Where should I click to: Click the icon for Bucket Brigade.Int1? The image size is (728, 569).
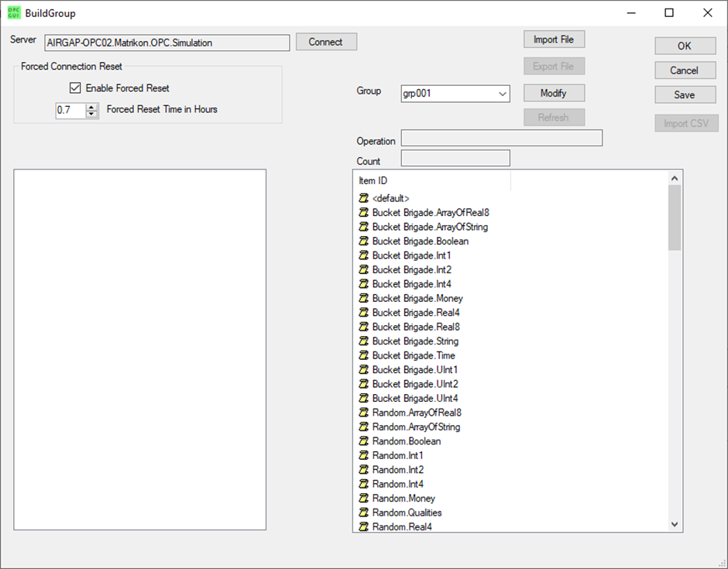[363, 255]
